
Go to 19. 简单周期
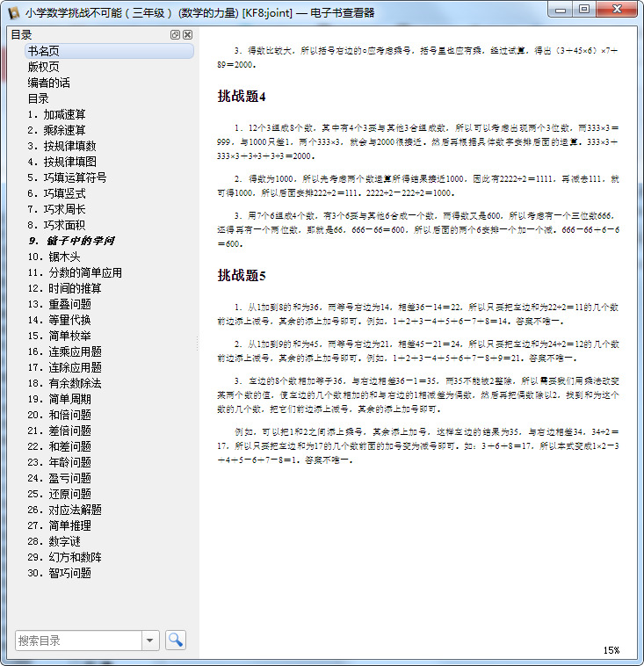click(x=60, y=399)
